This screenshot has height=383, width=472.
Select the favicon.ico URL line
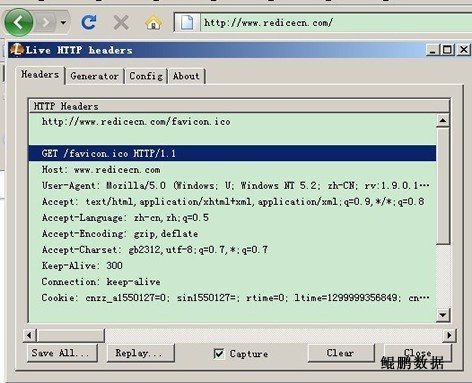pos(232,122)
